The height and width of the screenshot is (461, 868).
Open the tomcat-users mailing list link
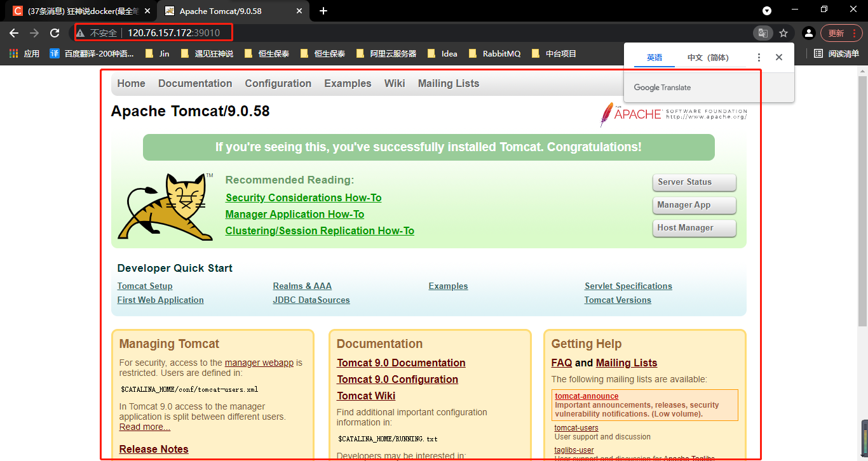576,427
